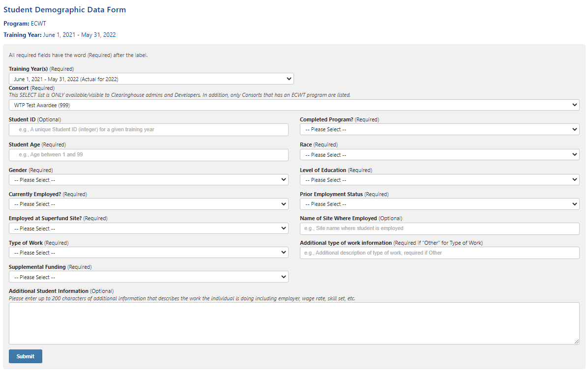This screenshot has height=374, width=588.
Task: Click Additional type of work information field
Action: pos(439,253)
